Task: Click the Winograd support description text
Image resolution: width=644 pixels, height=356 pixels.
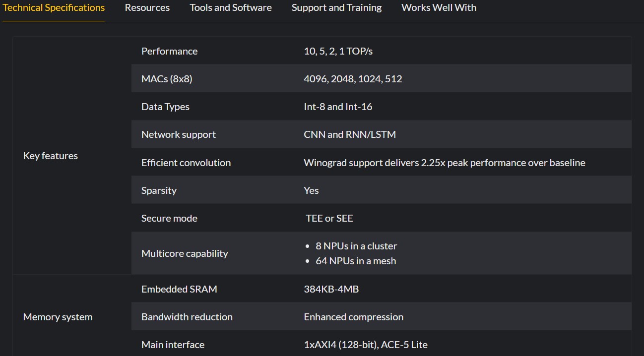Action: tap(444, 163)
